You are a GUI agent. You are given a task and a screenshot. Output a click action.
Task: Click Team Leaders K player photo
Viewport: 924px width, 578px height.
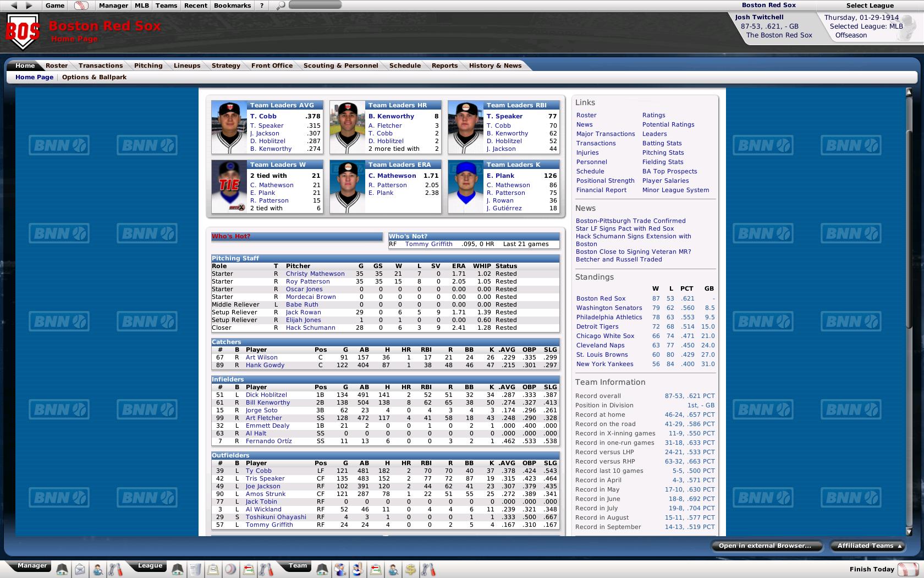(x=466, y=187)
